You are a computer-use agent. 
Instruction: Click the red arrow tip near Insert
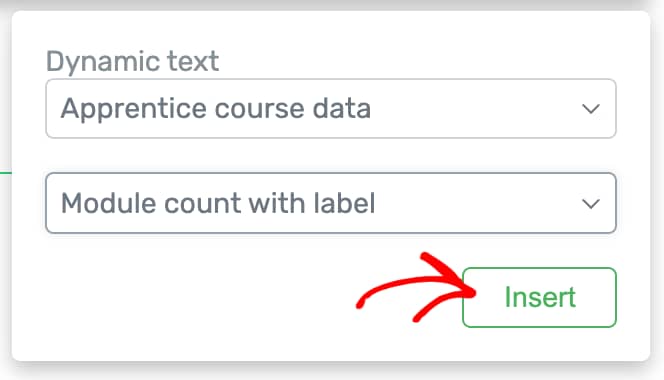[x=468, y=291]
